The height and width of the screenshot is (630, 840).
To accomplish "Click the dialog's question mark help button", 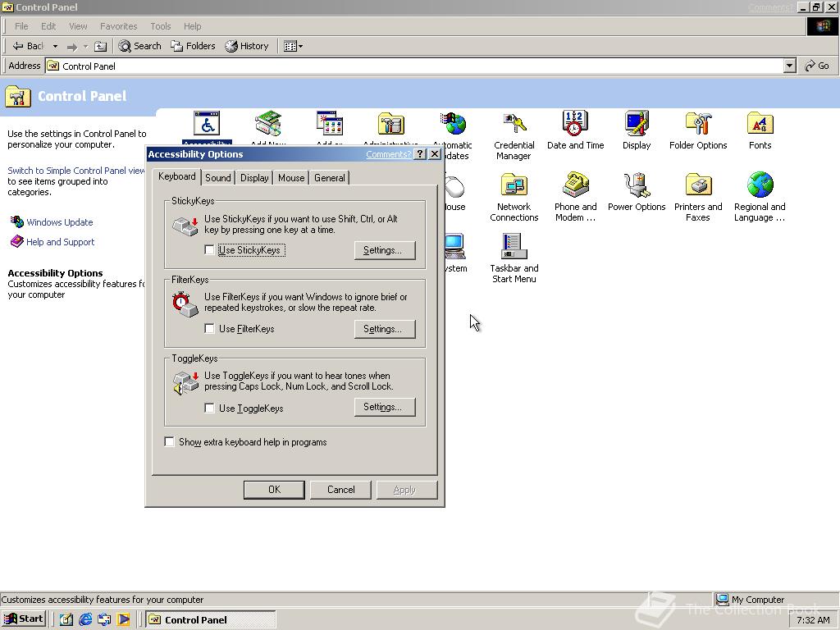I will coord(421,154).
